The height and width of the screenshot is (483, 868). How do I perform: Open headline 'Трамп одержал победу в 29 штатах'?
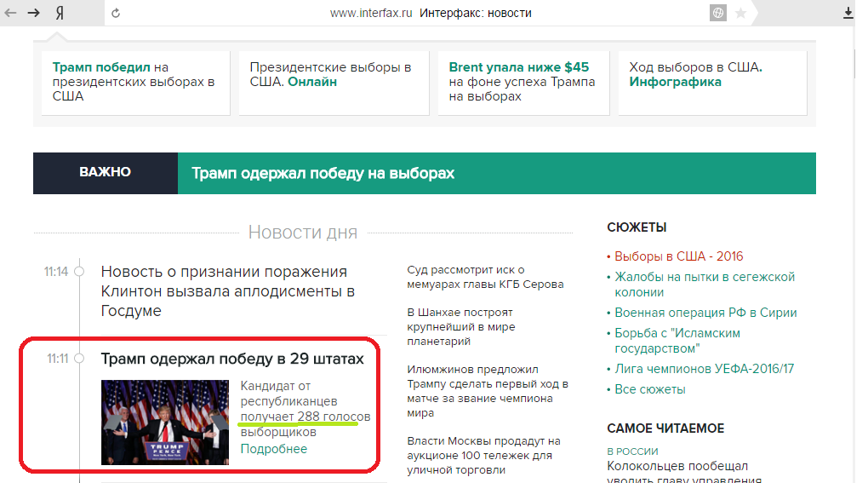[232, 359]
